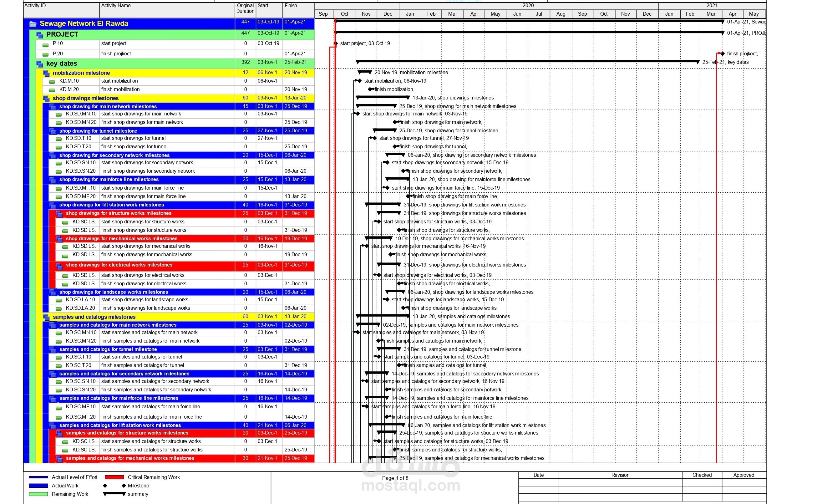The height and width of the screenshot is (504, 822).
Task: Click the start project milestone diamond in Gantt
Action: 336,43
